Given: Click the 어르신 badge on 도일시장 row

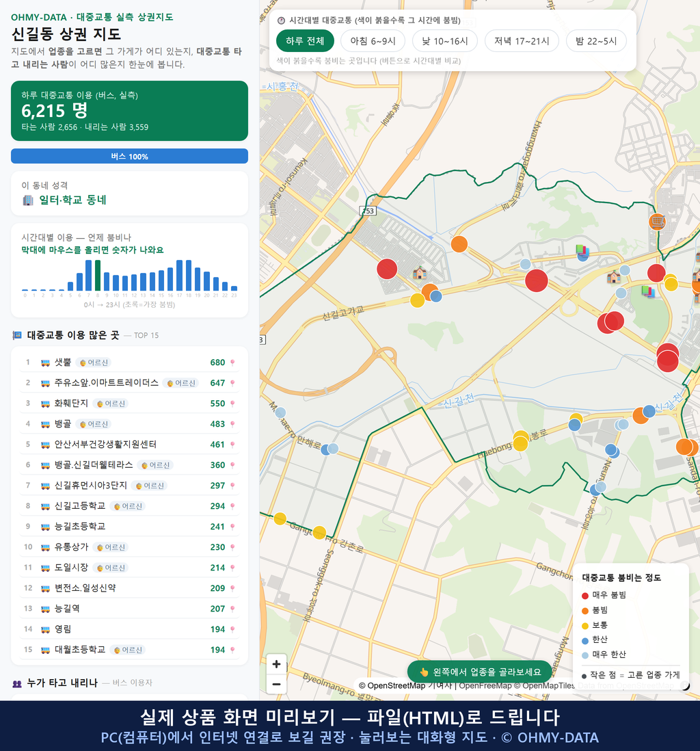Looking at the screenshot, I should pyautogui.click(x=111, y=568).
